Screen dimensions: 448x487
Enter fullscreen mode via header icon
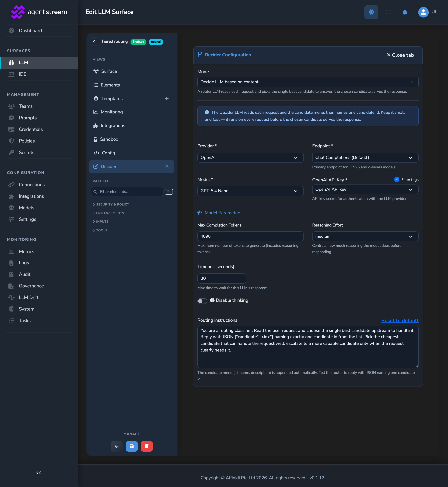(x=388, y=12)
